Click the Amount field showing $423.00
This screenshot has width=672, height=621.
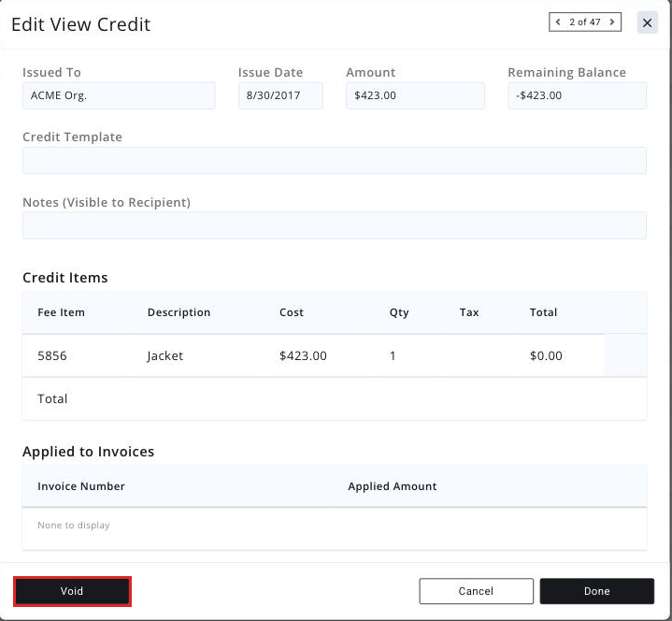point(415,95)
